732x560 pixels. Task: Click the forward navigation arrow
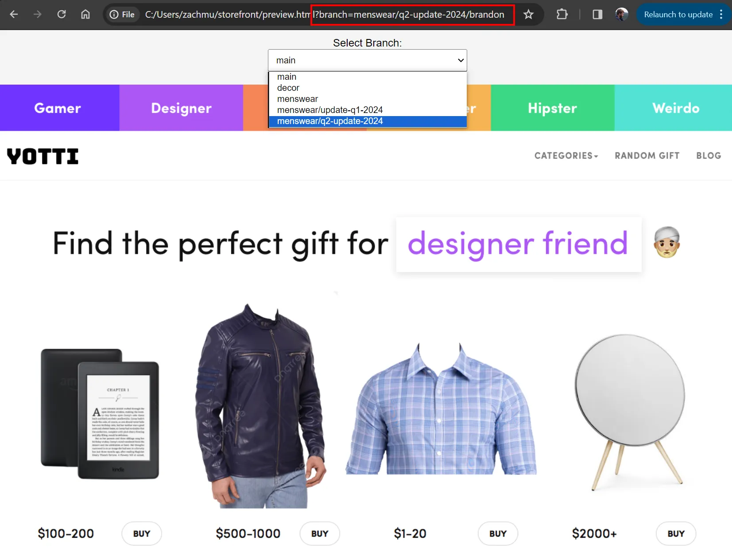(x=38, y=14)
